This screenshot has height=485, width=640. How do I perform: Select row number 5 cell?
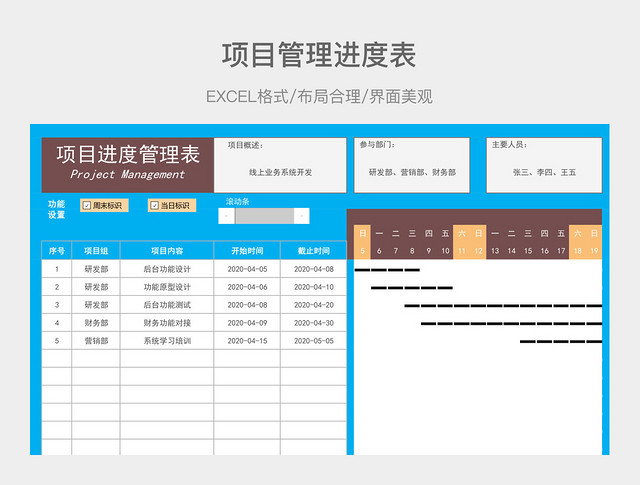tap(57, 341)
